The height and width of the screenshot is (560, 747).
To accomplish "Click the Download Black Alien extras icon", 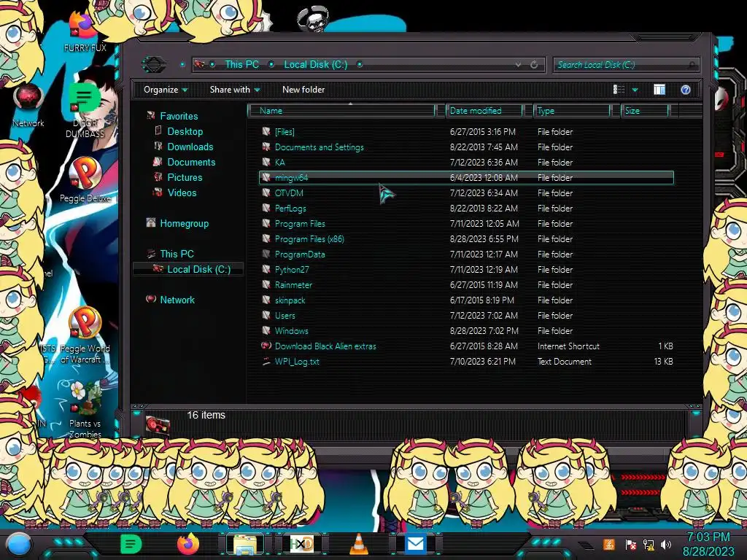I will 266,346.
